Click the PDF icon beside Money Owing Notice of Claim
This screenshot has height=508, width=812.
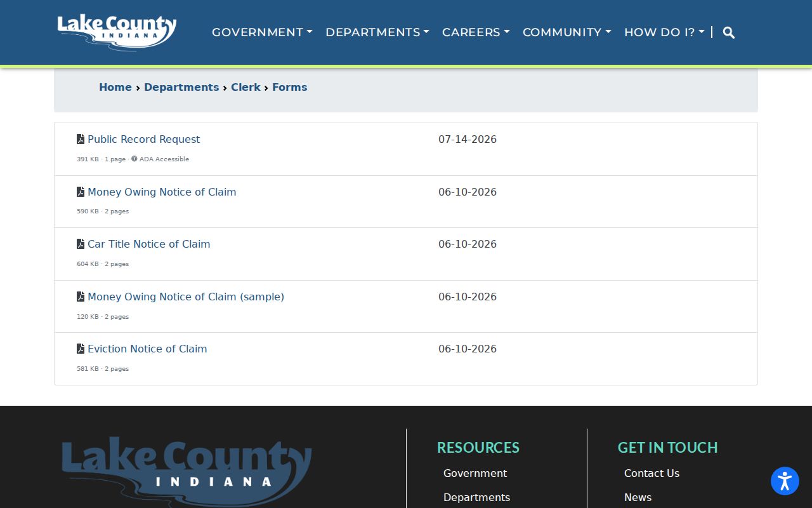(x=81, y=192)
